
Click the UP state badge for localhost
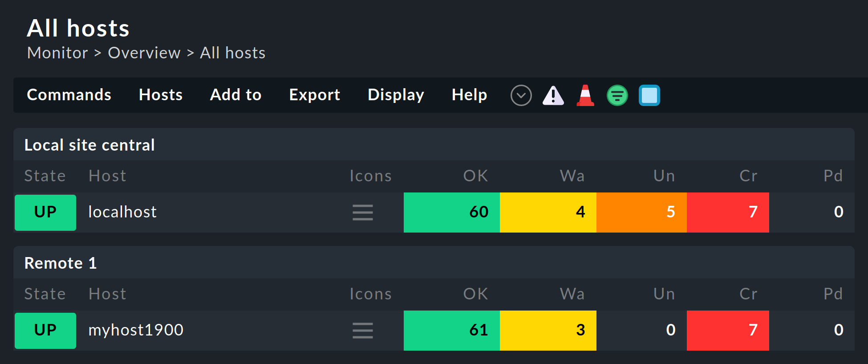(x=45, y=213)
